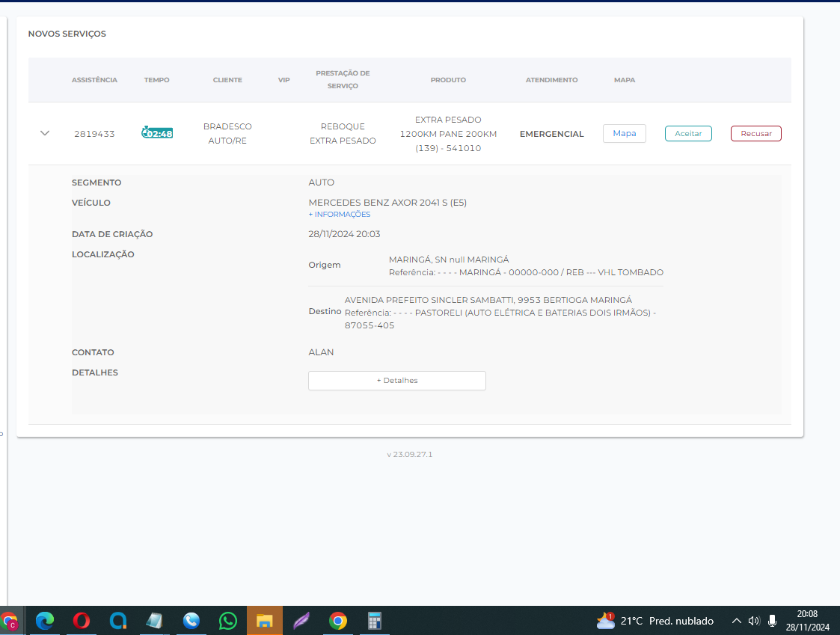Open File Explorer from the taskbar
The width and height of the screenshot is (840, 635).
265,621
